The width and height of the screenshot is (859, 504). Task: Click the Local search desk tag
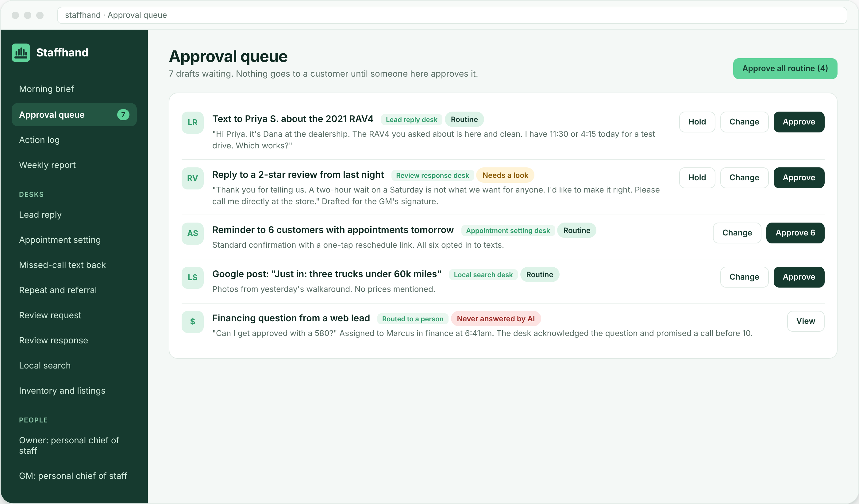[x=483, y=275]
